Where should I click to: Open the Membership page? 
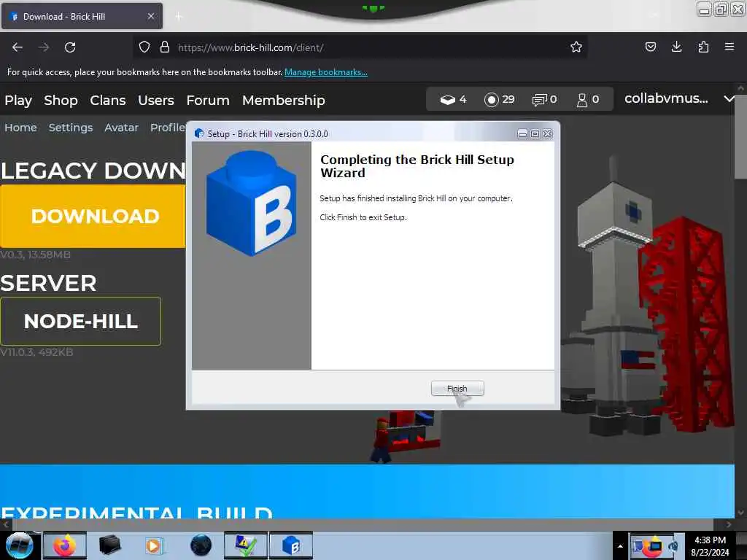pos(284,100)
